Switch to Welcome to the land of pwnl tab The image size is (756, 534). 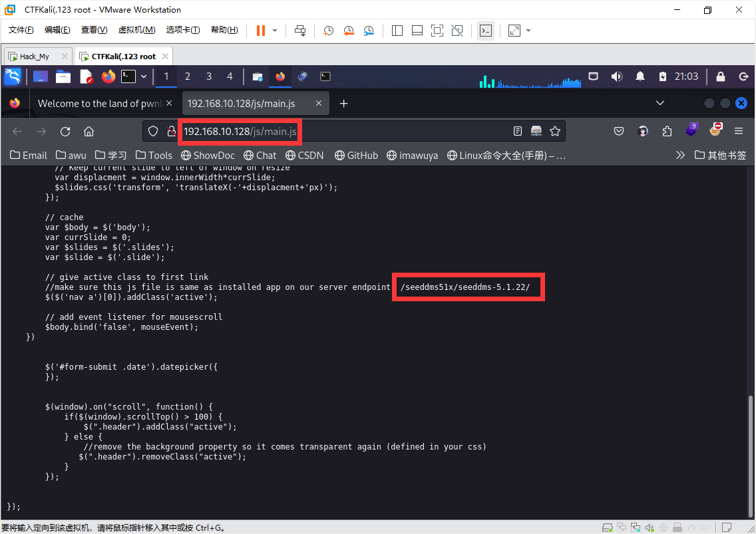(99, 104)
